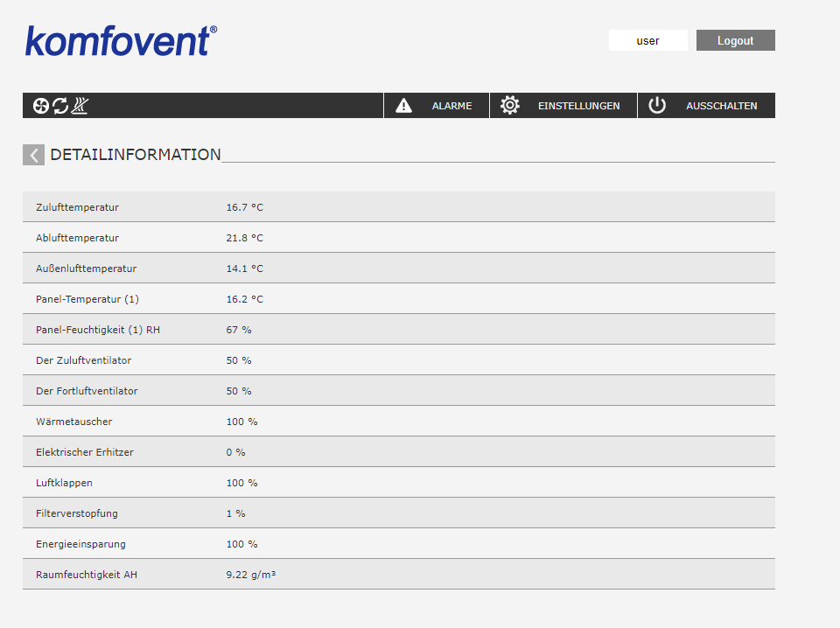Select the Elektrischer Erhitzer label
Image resolution: width=840 pixels, height=628 pixels.
[x=85, y=452]
